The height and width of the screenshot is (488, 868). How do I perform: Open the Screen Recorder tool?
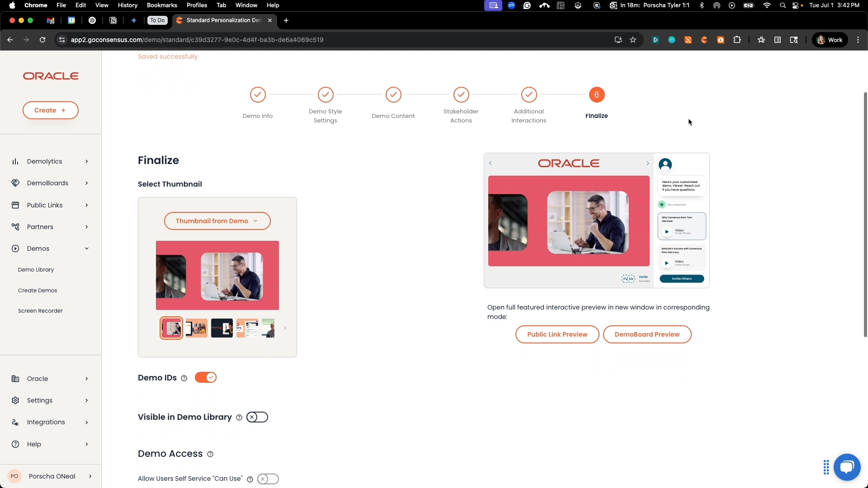[x=41, y=310]
